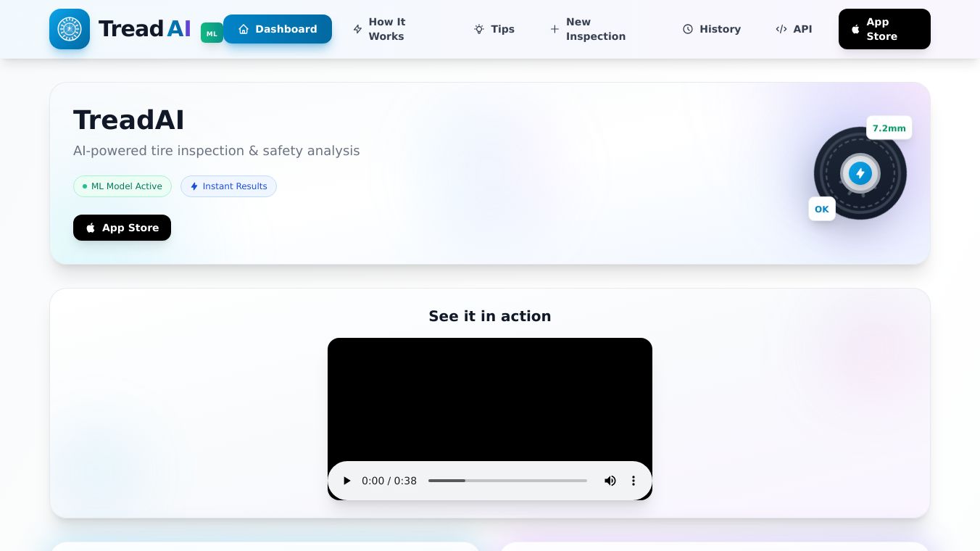Screen dimensions: 980x551
Task: Open the Tips page
Action: tap(494, 29)
